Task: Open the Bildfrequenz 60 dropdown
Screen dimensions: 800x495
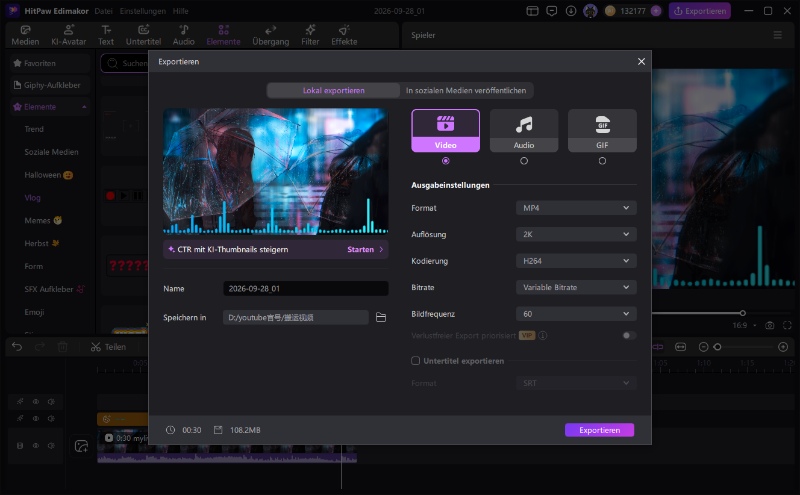Action: tap(576, 314)
